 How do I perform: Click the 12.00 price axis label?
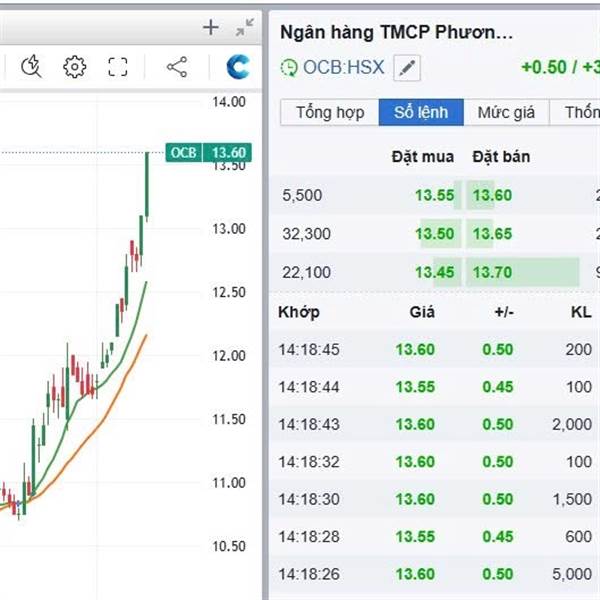229,356
